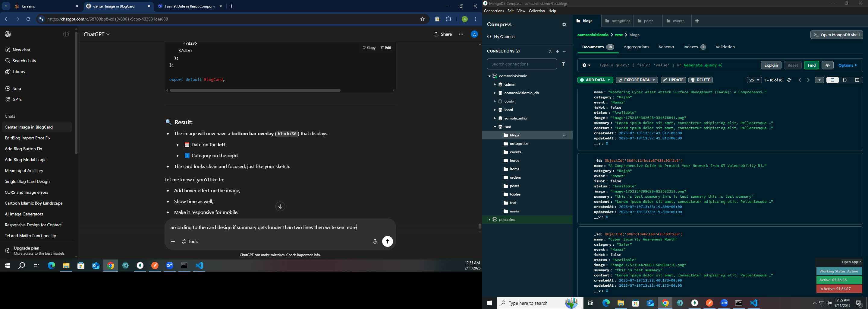Click the plus attach button in ChatGPT prompt

click(173, 241)
